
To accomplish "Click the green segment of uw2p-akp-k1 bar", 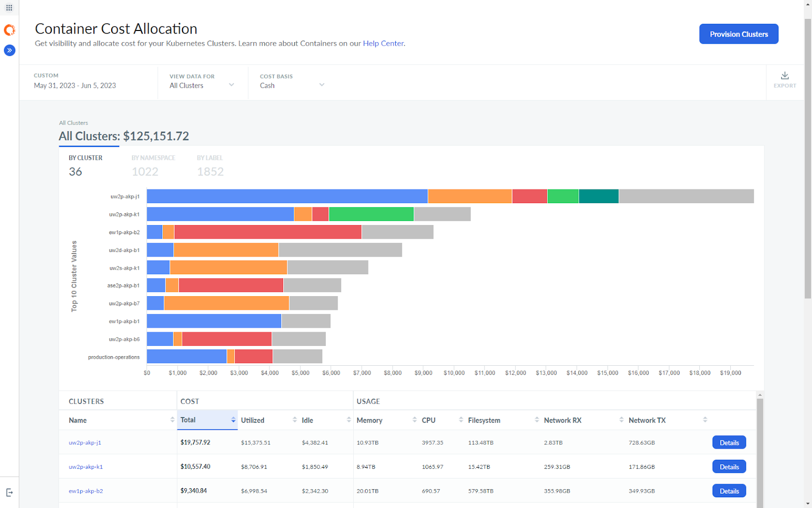I will coord(371,214).
